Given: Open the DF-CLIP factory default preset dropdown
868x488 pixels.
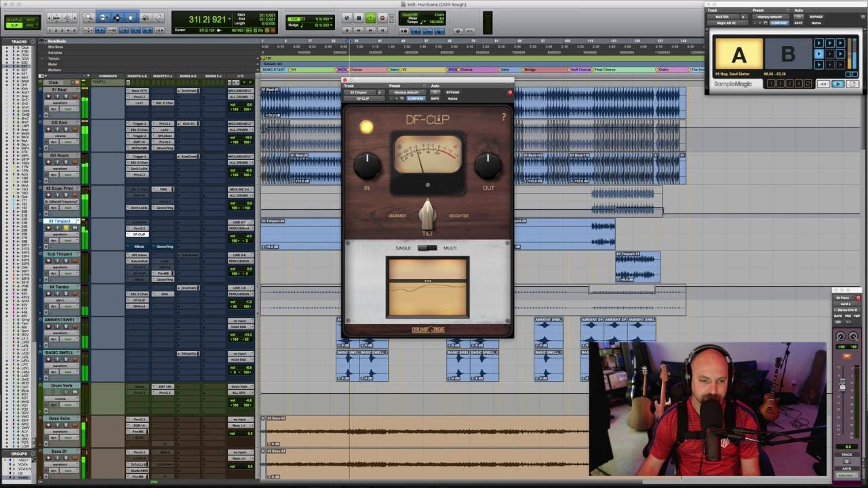Looking at the screenshot, I should tap(408, 92).
